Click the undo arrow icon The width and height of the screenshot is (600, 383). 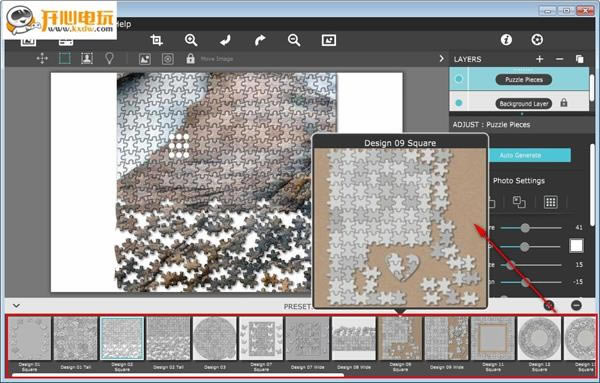(225, 40)
